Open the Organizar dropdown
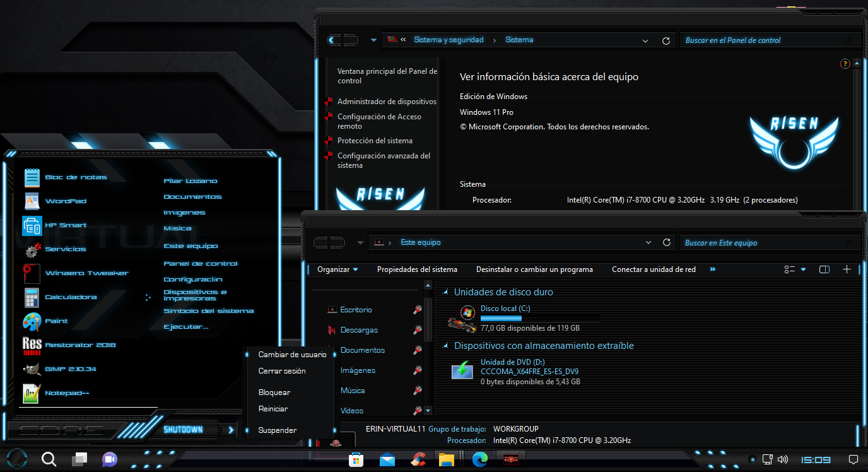 coord(336,269)
